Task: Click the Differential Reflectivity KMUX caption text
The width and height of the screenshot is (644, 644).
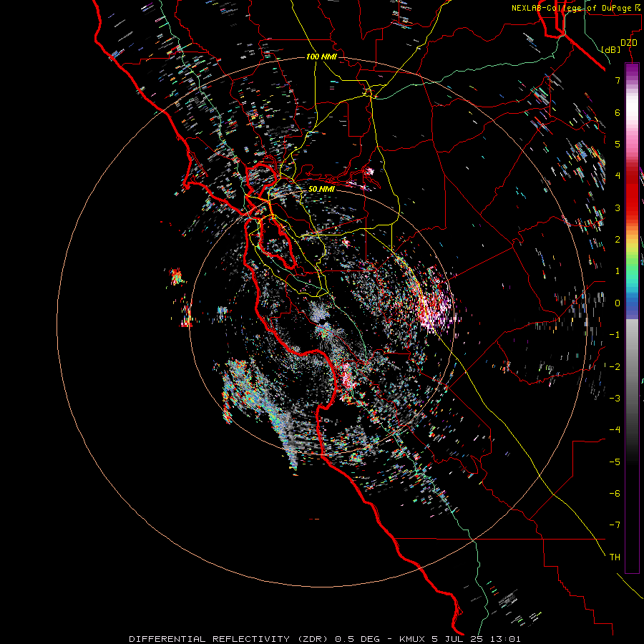Action: point(325,639)
